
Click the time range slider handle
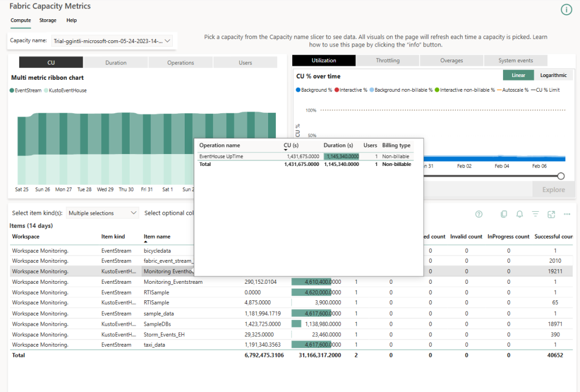tap(561, 176)
